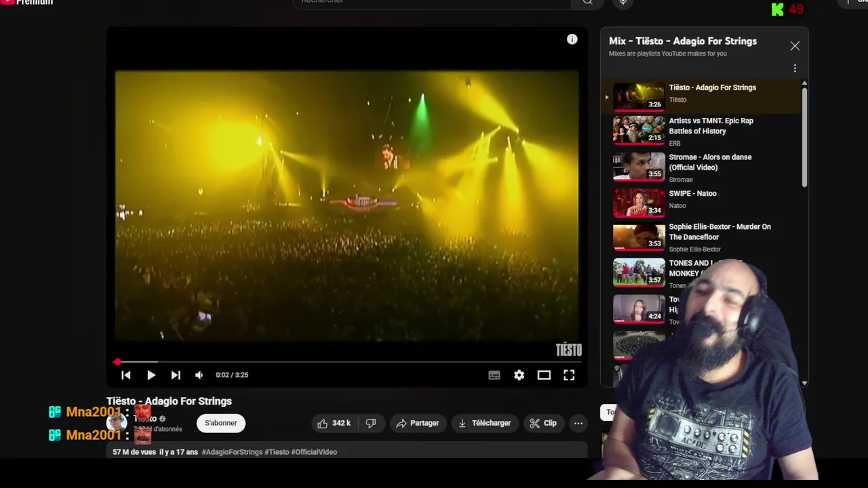Share the video via Partager
Image resolution: width=868 pixels, height=488 pixels.
point(418,423)
